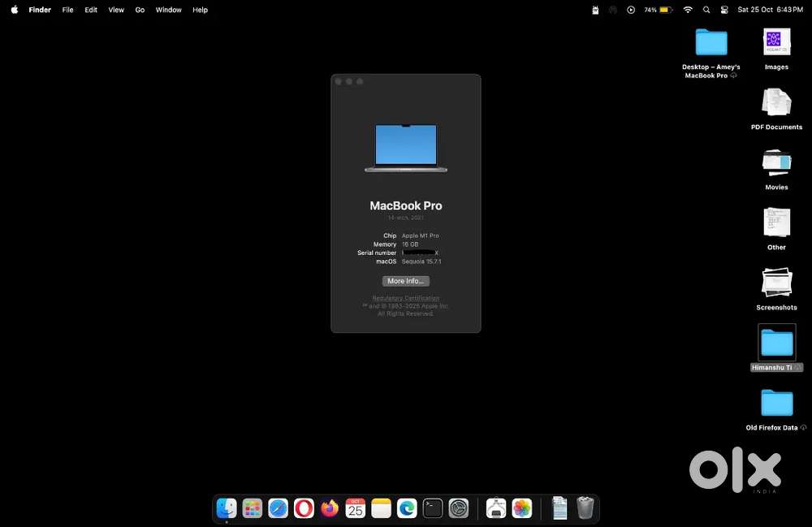Select the Old Firefox Data folder

[x=776, y=403]
